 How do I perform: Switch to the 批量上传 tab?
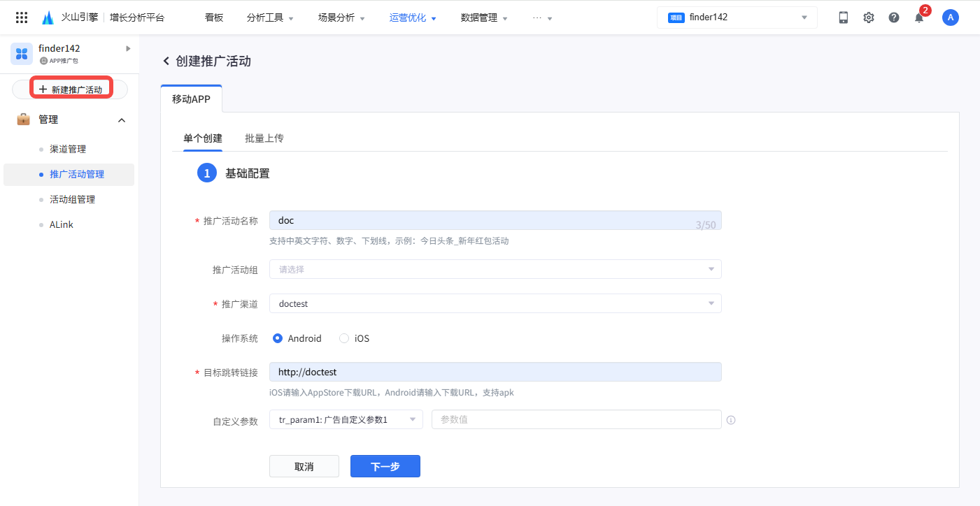coord(264,138)
